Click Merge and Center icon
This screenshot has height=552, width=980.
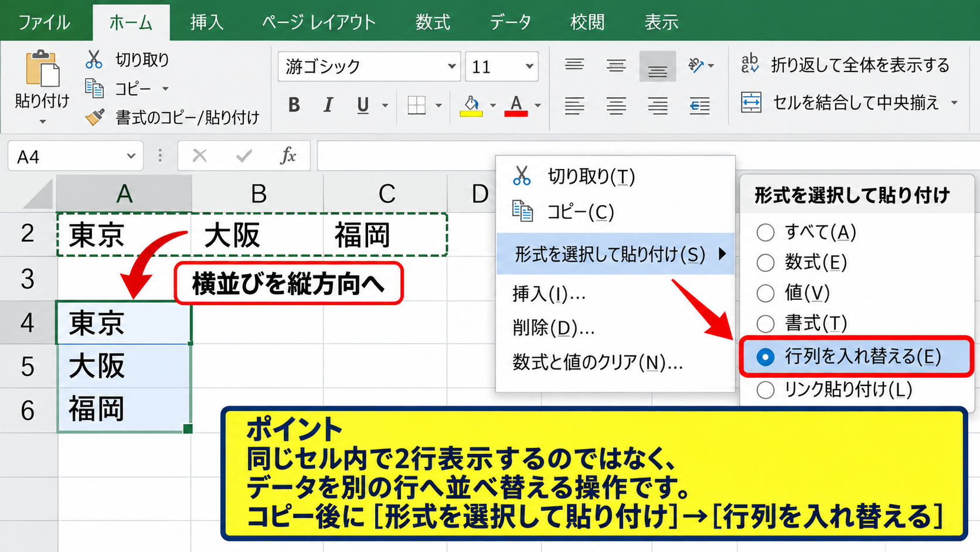coord(751,102)
